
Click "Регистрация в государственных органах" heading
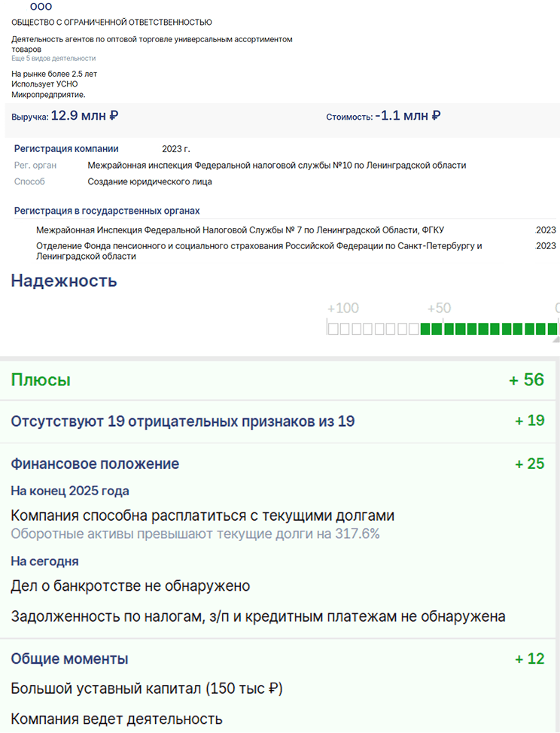[107, 211]
